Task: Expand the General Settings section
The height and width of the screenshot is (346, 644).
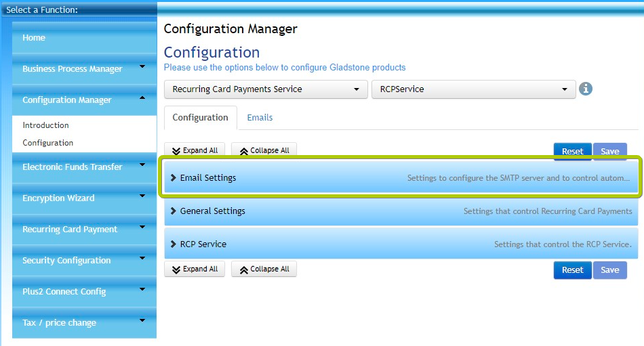Action: click(x=401, y=211)
